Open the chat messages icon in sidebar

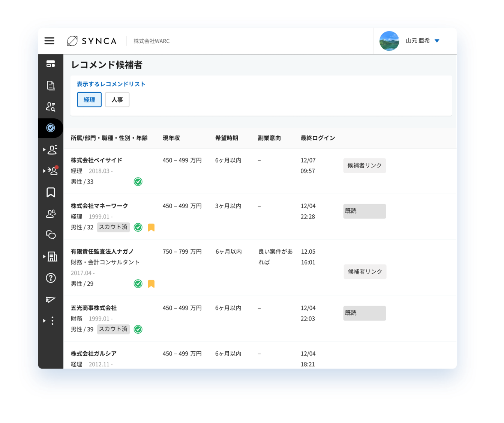51,235
